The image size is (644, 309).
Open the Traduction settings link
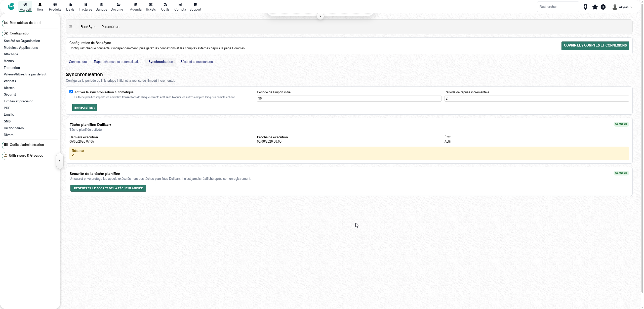point(12,68)
